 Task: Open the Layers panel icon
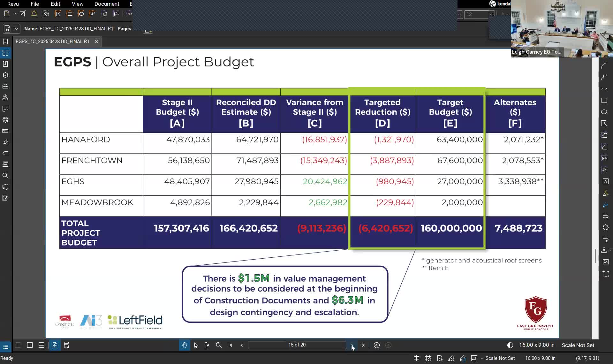[5, 75]
